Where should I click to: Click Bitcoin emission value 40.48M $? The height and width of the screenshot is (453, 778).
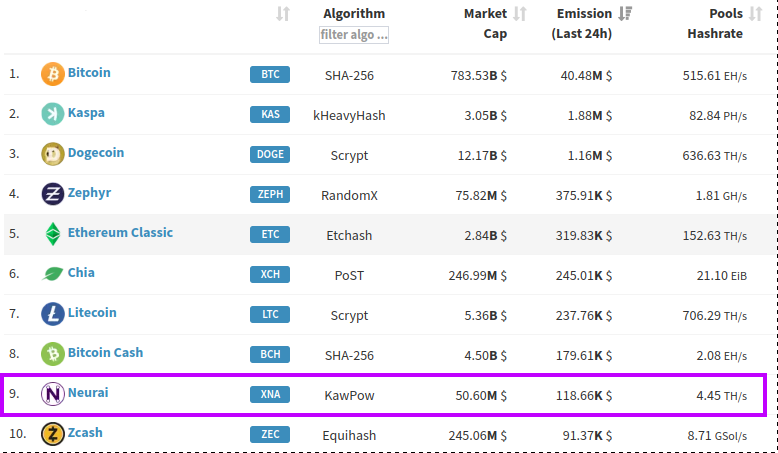(586, 75)
